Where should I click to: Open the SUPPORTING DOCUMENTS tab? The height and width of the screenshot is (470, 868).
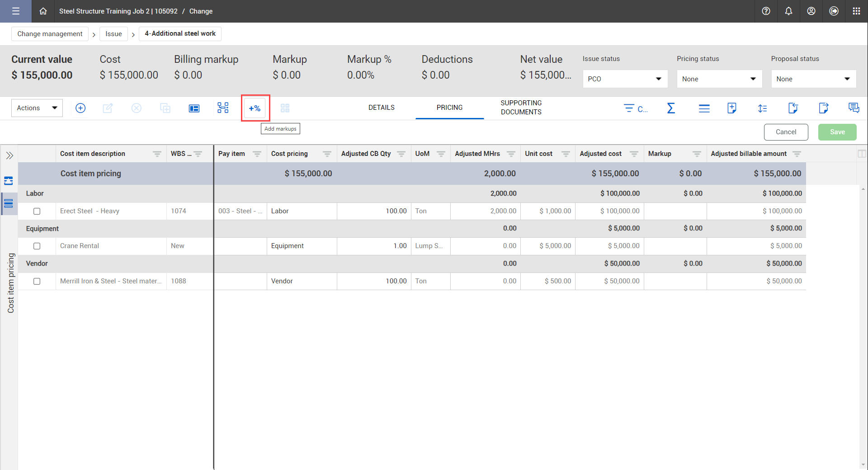tap(521, 108)
